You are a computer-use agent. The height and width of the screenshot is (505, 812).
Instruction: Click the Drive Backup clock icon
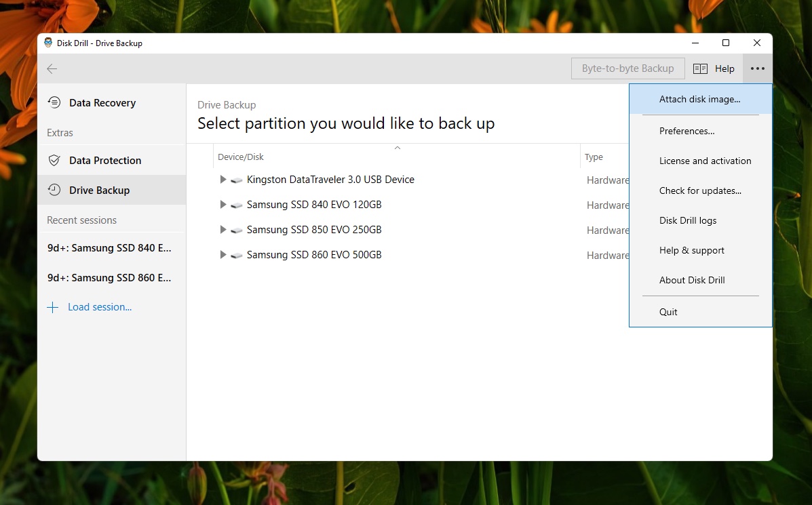point(54,190)
